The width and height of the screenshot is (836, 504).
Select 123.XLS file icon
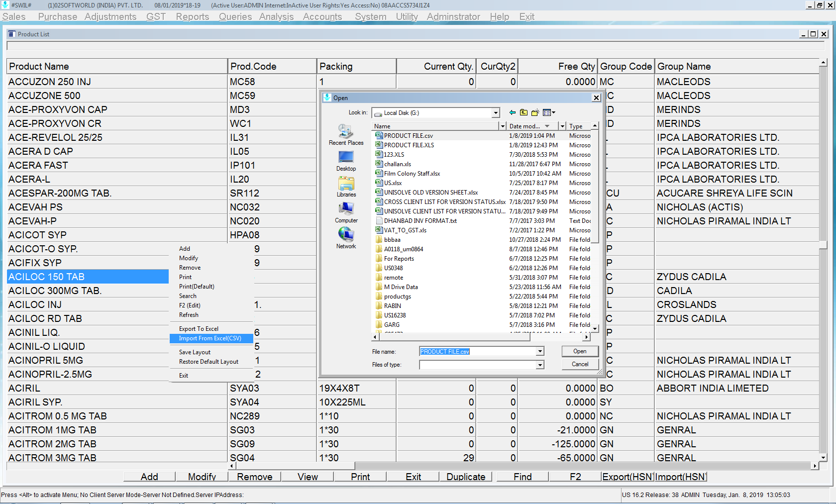click(379, 154)
